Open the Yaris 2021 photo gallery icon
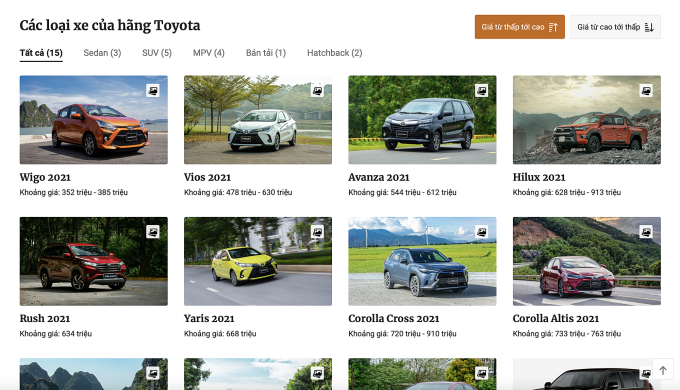680x390 pixels. [x=317, y=232]
